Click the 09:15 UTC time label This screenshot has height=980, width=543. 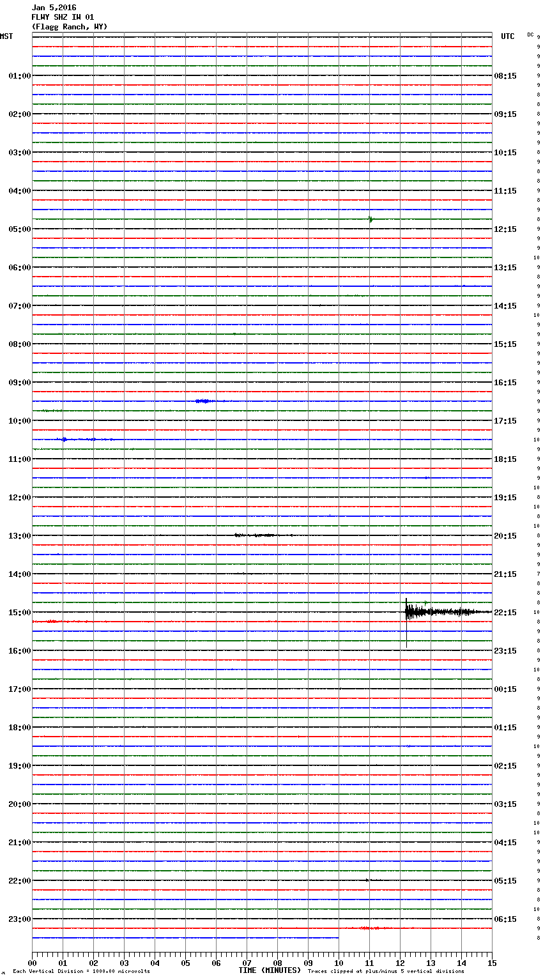tap(505, 114)
